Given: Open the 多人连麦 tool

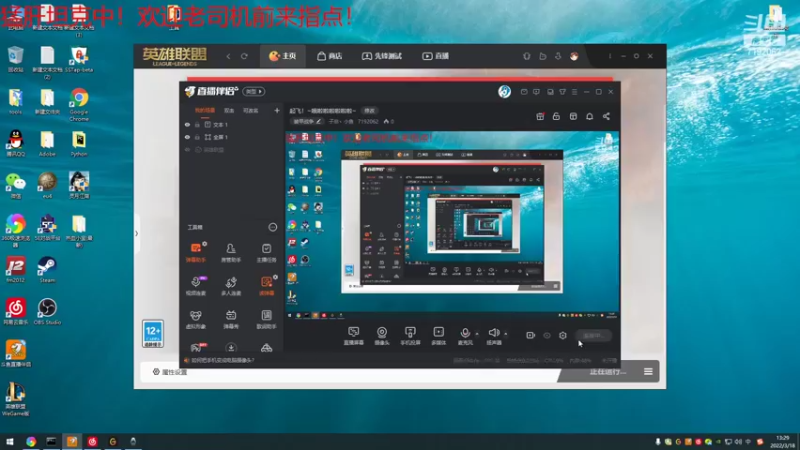Looking at the screenshot, I should pos(231,286).
